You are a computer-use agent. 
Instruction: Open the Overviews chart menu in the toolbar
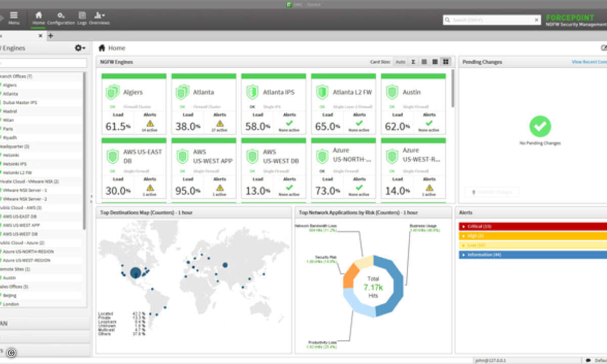tap(99, 18)
